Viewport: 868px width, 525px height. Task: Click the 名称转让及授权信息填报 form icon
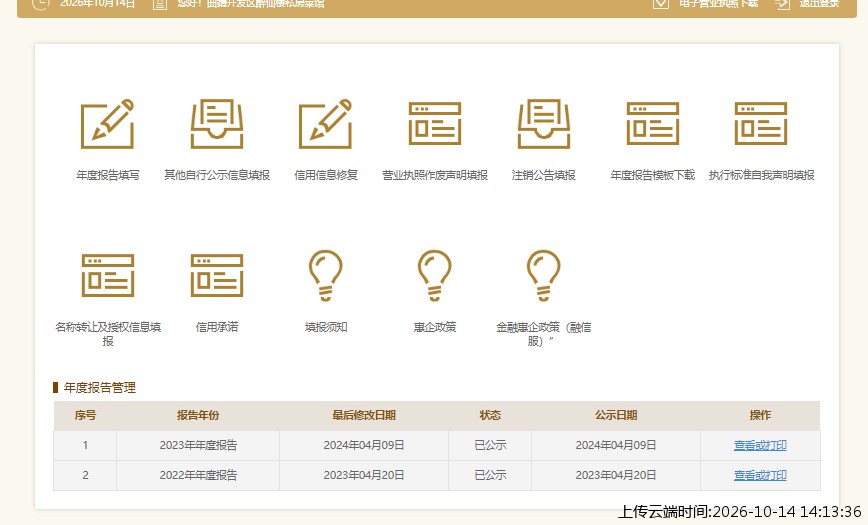click(x=107, y=275)
